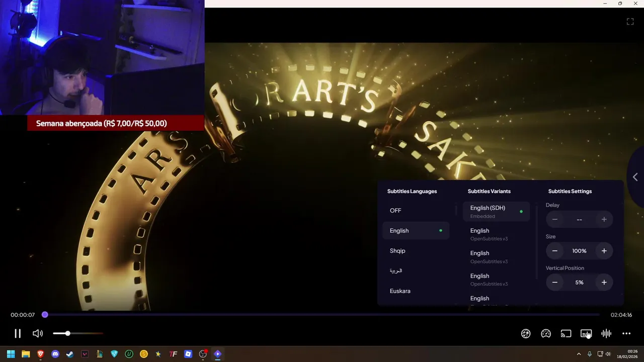Open the network statistics globe icon
The image size is (644, 362).
click(526, 333)
